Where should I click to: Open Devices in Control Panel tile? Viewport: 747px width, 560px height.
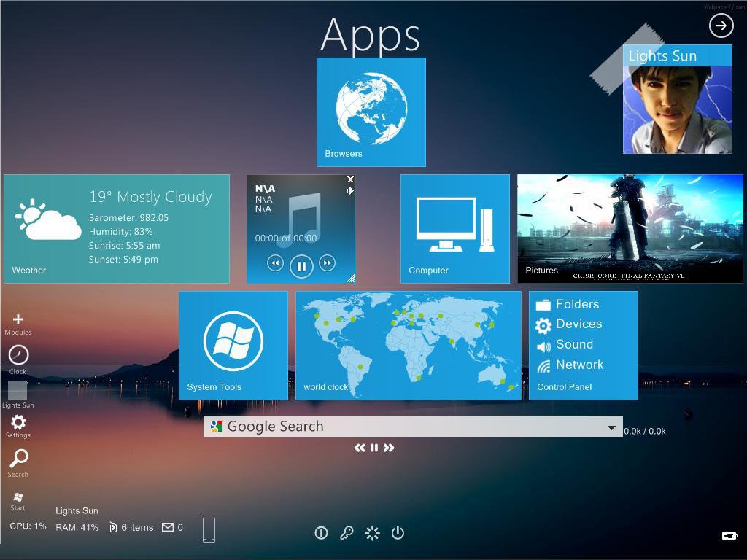coord(578,324)
